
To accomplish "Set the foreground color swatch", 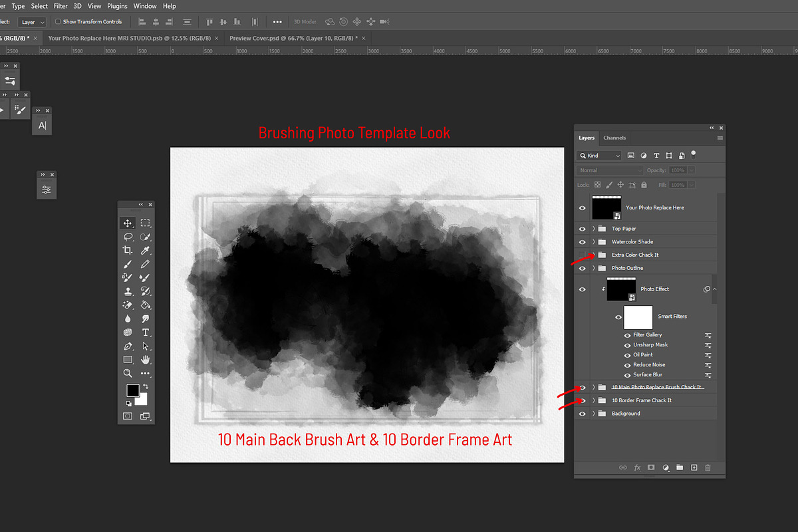I will (x=133, y=390).
